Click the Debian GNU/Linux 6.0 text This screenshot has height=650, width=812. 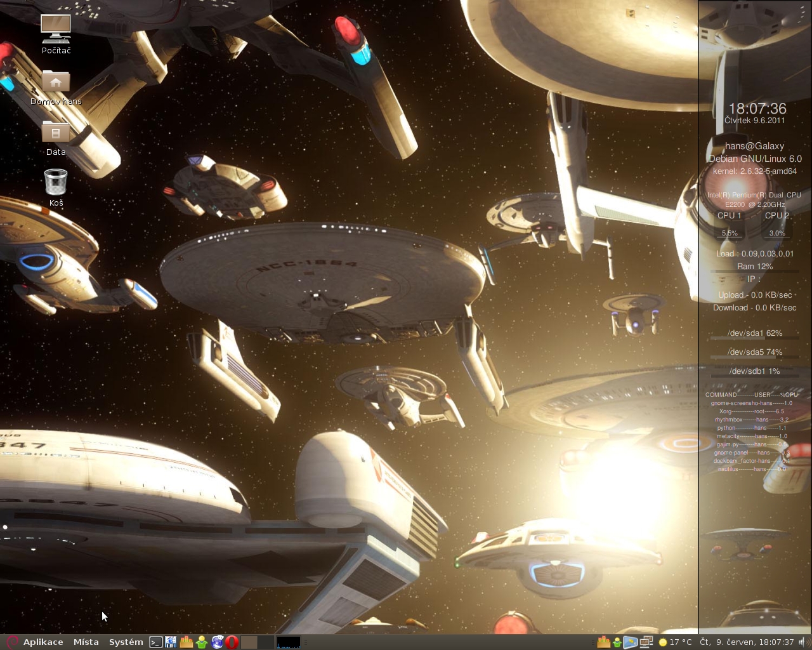[x=755, y=159]
